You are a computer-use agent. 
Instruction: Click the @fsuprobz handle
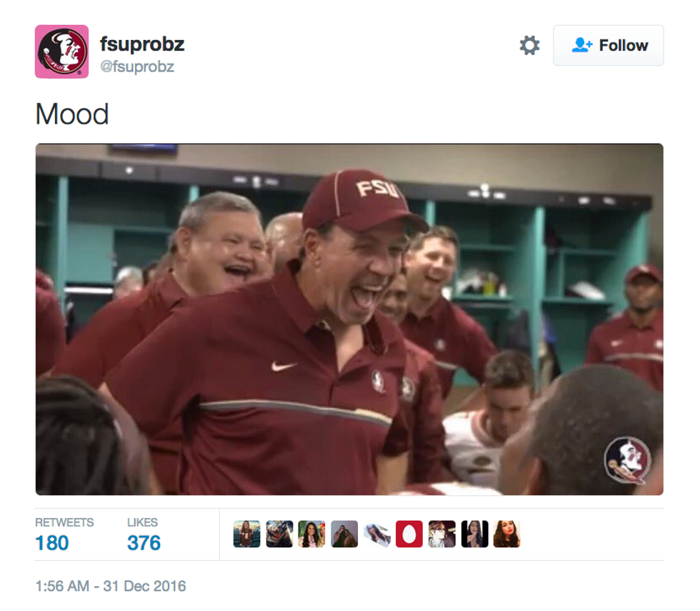click(x=136, y=67)
